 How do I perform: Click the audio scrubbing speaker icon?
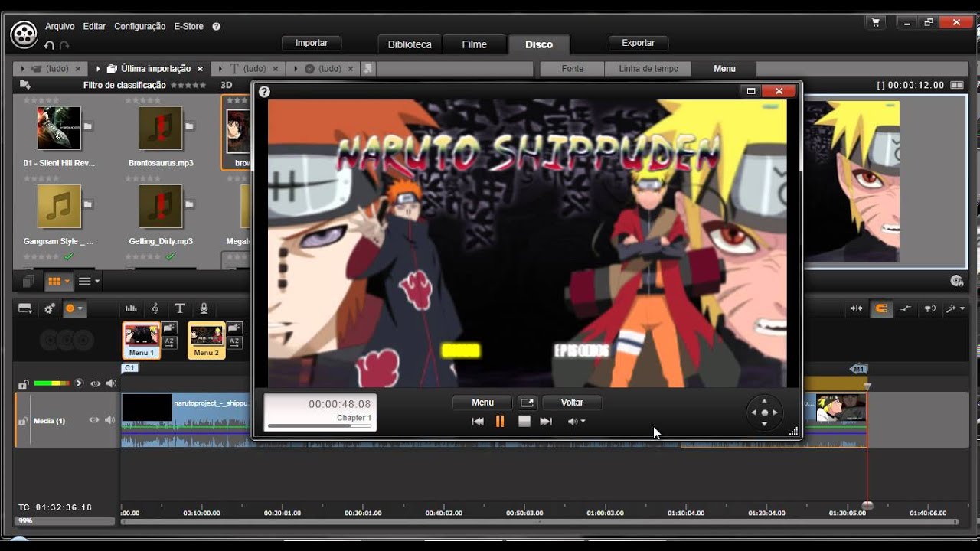click(x=929, y=308)
